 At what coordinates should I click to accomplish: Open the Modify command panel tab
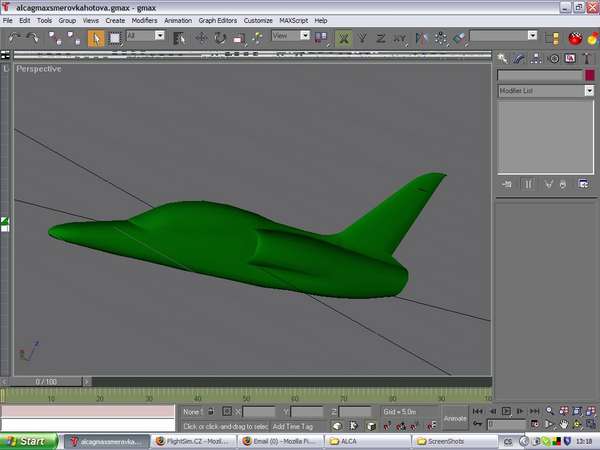coord(519,58)
